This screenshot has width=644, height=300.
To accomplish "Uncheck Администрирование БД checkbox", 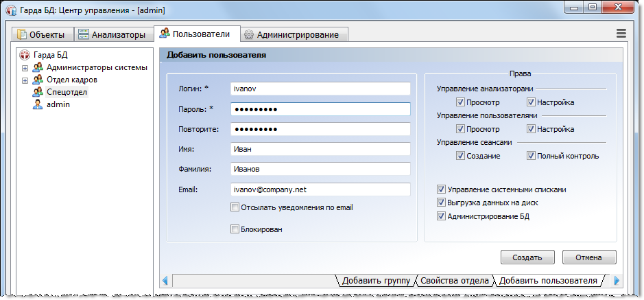I will point(442,216).
